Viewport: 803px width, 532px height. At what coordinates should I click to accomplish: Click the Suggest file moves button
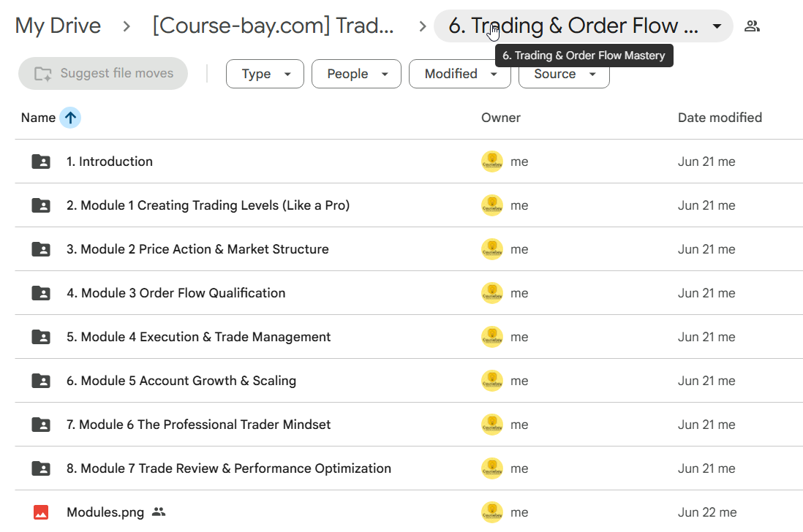pos(103,74)
